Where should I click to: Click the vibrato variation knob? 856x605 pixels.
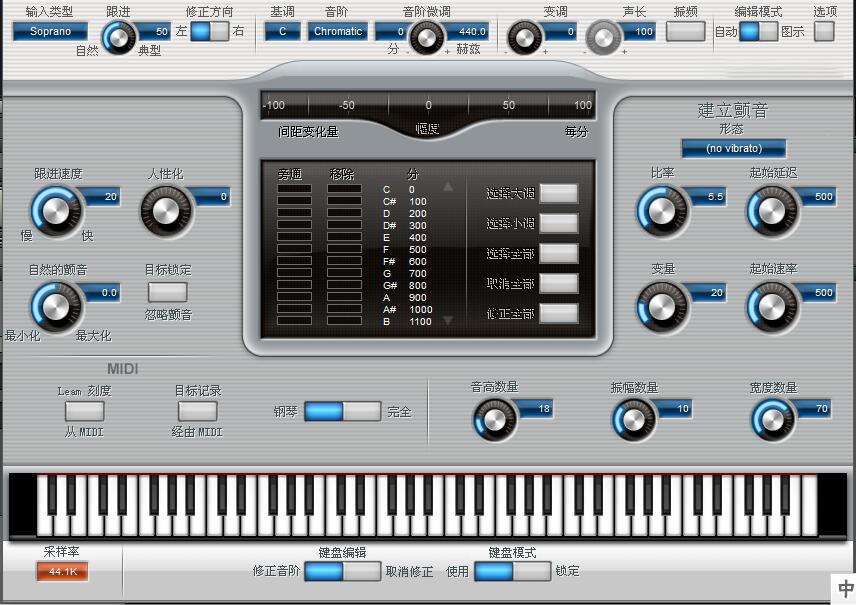[x=662, y=307]
